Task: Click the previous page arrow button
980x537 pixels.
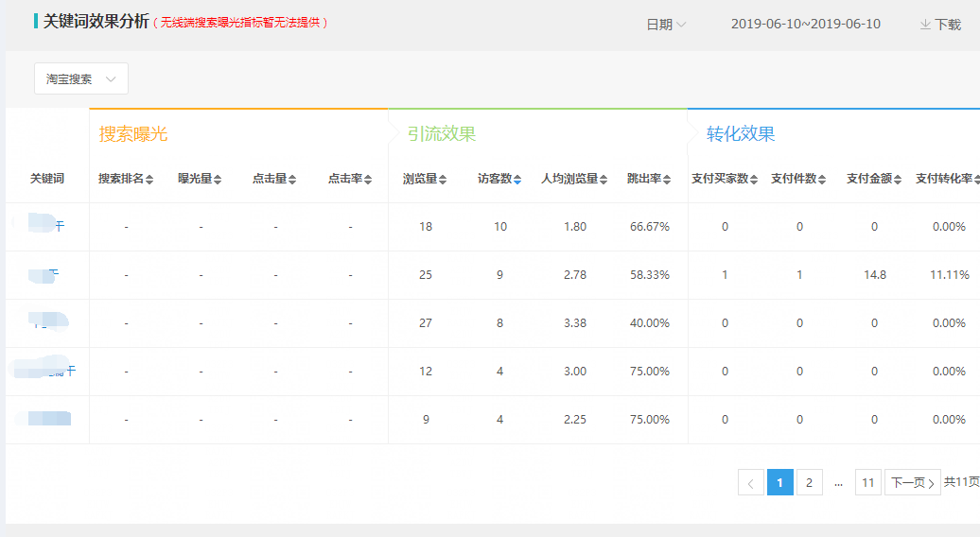Action: pyautogui.click(x=750, y=483)
